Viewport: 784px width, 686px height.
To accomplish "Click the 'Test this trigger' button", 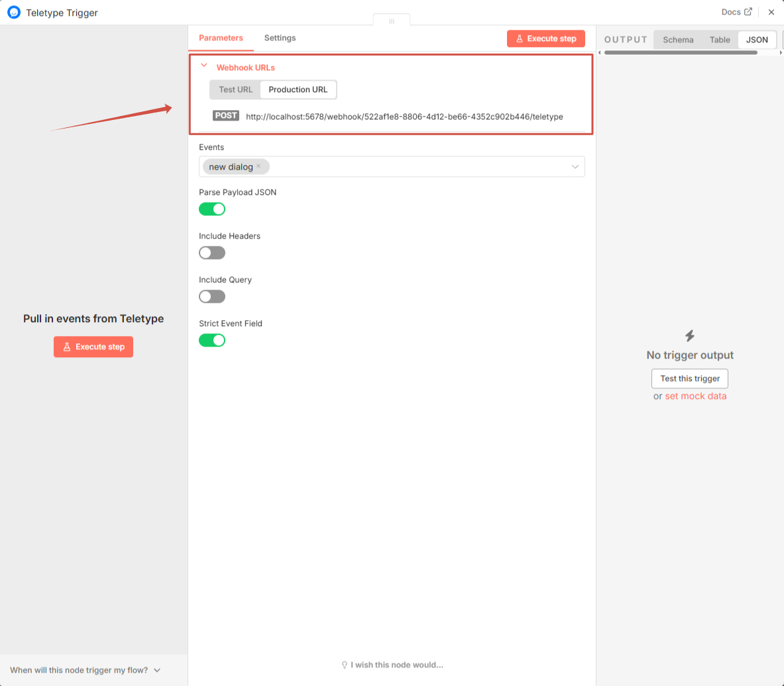I will point(689,378).
